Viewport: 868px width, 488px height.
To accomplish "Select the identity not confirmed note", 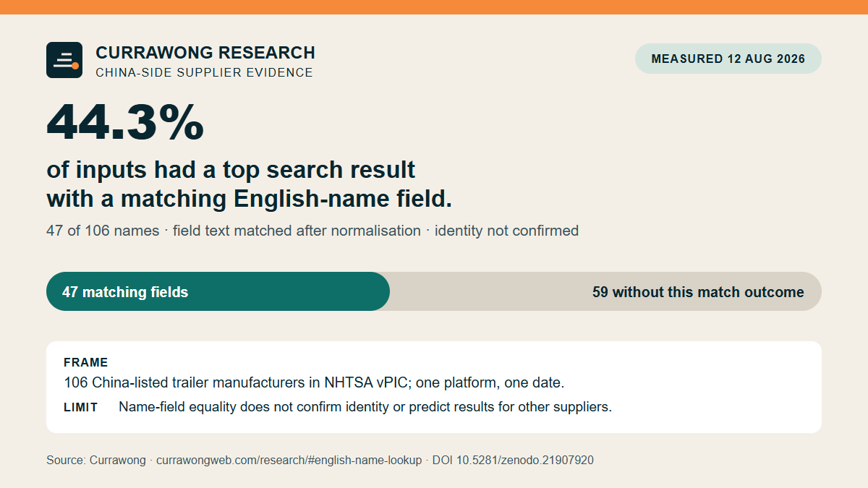I will [x=506, y=231].
